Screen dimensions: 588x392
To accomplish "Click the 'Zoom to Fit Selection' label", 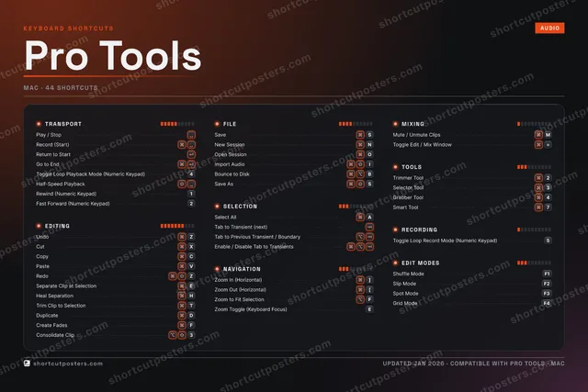I will [x=239, y=299].
